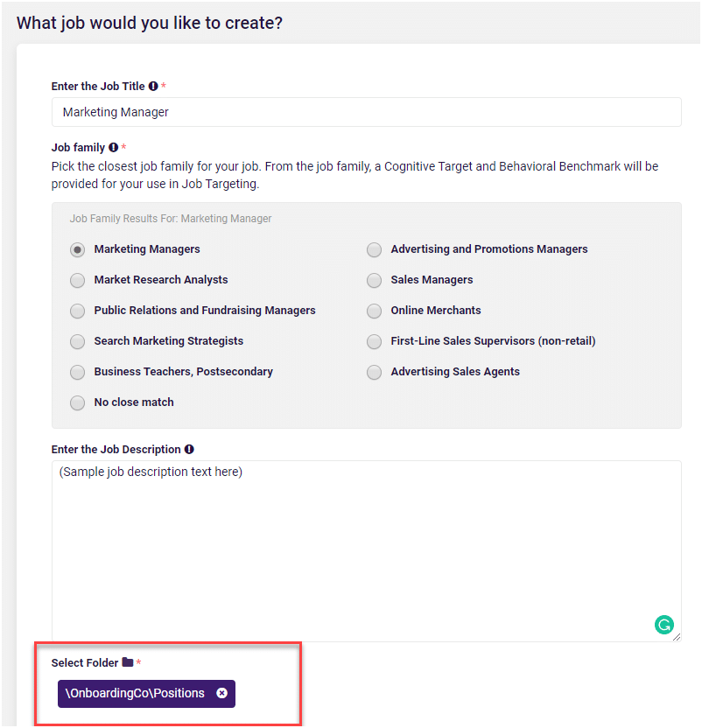Remove the OnboardingCo\Positions folder tag
This screenshot has height=728, width=702.
click(x=222, y=693)
